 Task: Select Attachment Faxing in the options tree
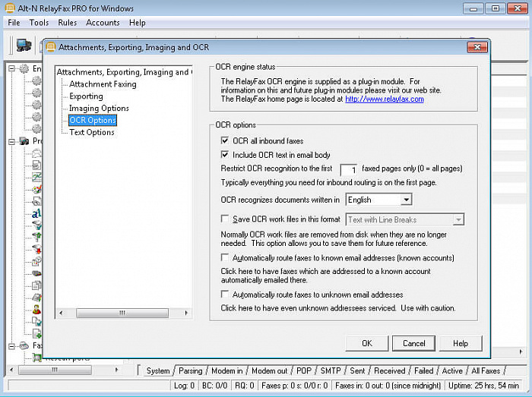point(103,84)
